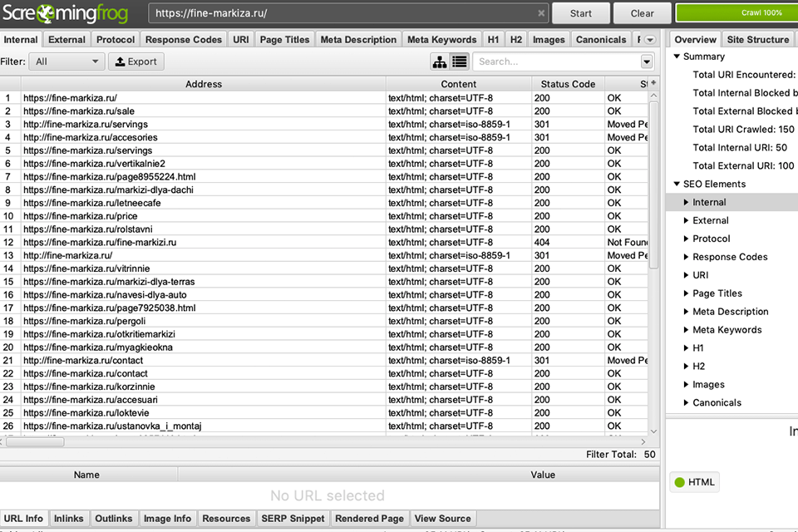798x532 pixels.
Task: Open the Outlinks bottom tab
Action: pos(114,518)
